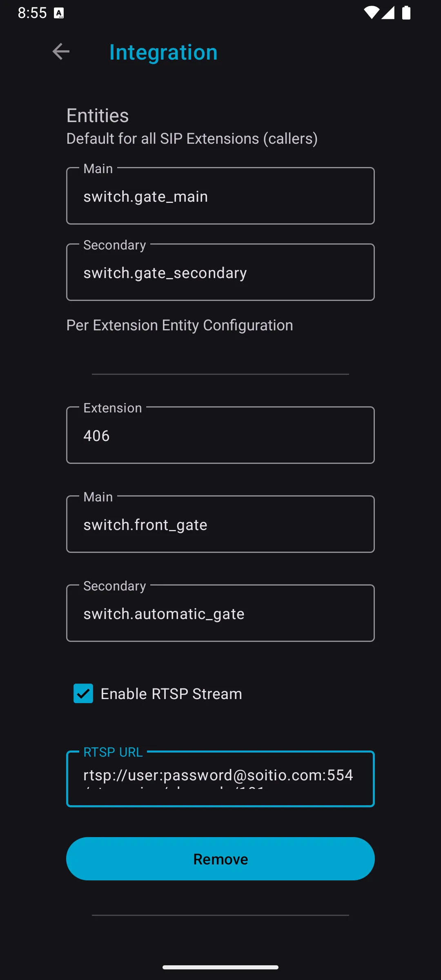This screenshot has width=441, height=980.
Task: Open the default Secondary entity field
Action: (220, 272)
